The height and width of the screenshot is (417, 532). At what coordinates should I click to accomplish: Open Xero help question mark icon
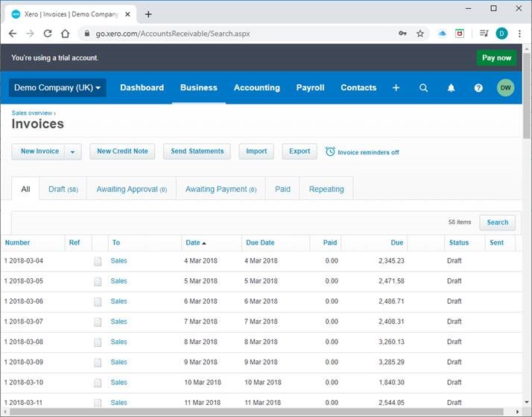tap(478, 88)
